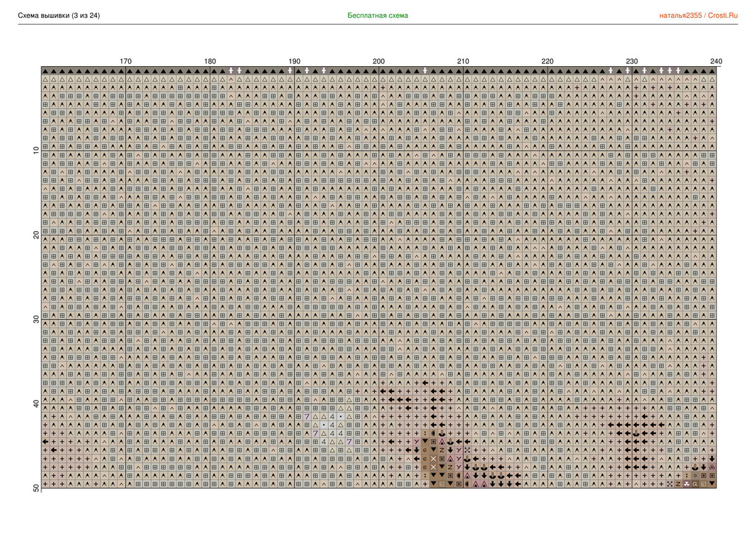Click row label 50 on left ruler

tap(36, 488)
